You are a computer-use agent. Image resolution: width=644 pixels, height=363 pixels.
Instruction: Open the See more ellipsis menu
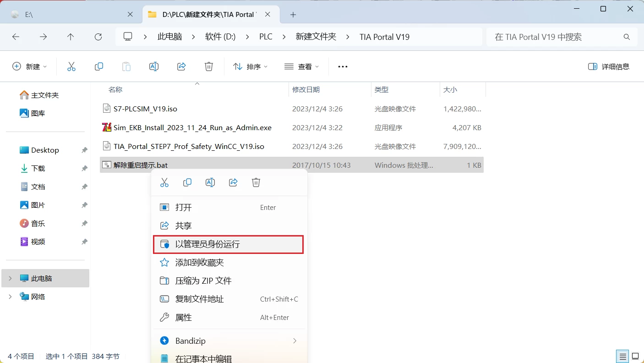tap(343, 66)
